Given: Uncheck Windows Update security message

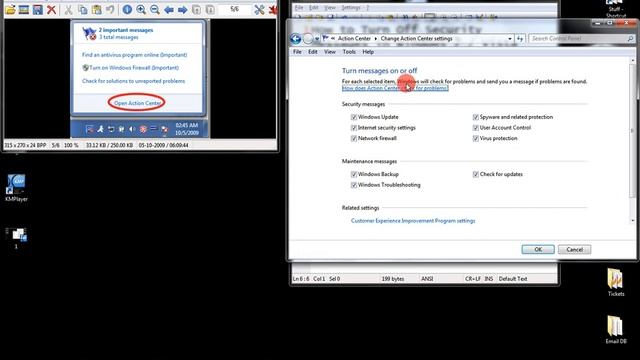Looking at the screenshot, I should (354, 117).
